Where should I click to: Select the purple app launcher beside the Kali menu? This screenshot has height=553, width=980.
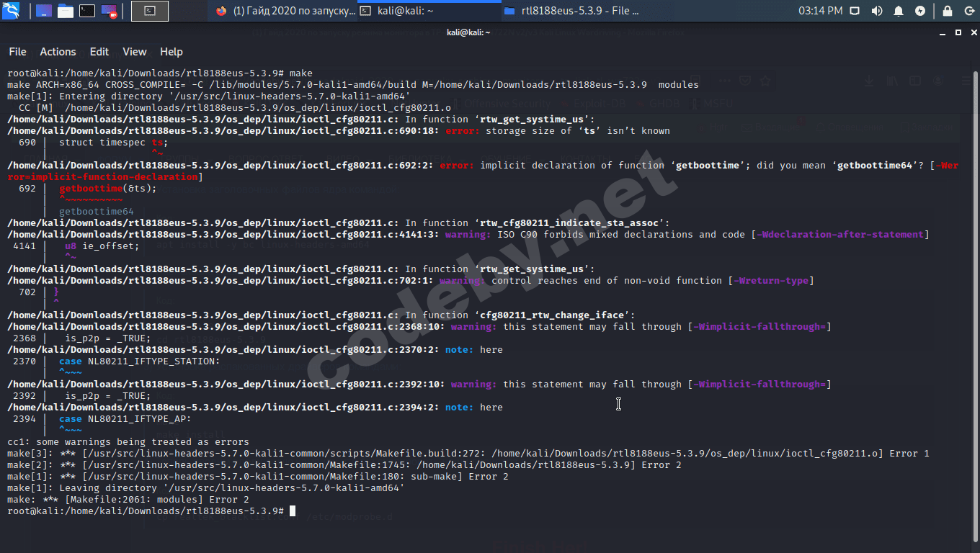tap(44, 10)
